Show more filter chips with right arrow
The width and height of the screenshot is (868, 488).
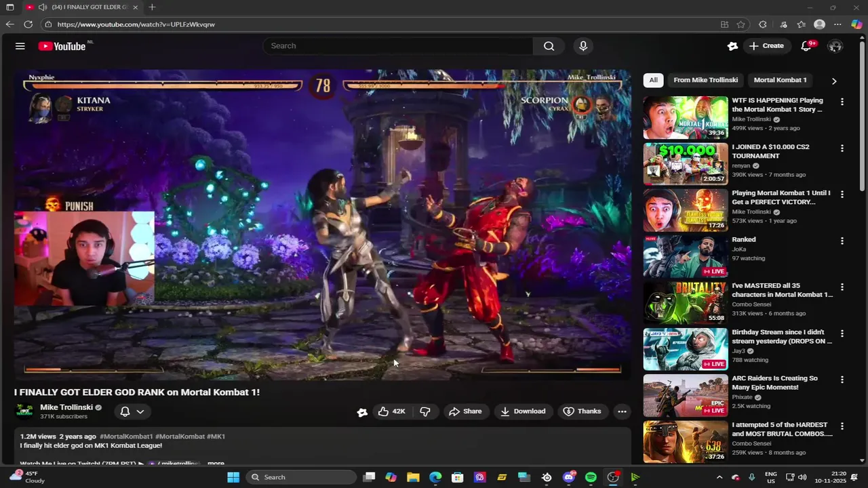click(834, 81)
